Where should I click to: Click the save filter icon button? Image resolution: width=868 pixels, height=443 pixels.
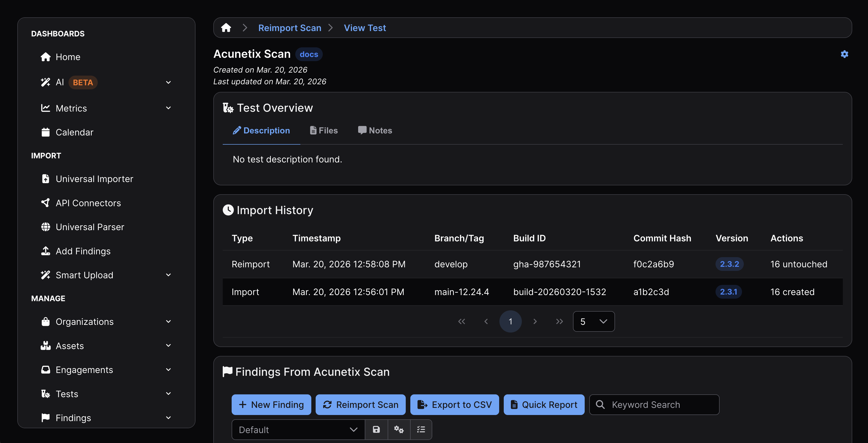(376, 430)
